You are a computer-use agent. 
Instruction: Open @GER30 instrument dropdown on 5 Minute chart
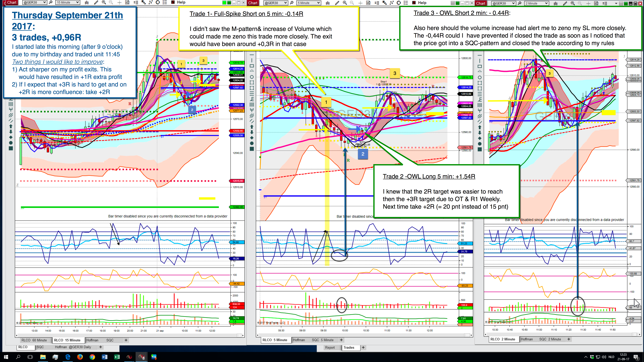point(275,3)
